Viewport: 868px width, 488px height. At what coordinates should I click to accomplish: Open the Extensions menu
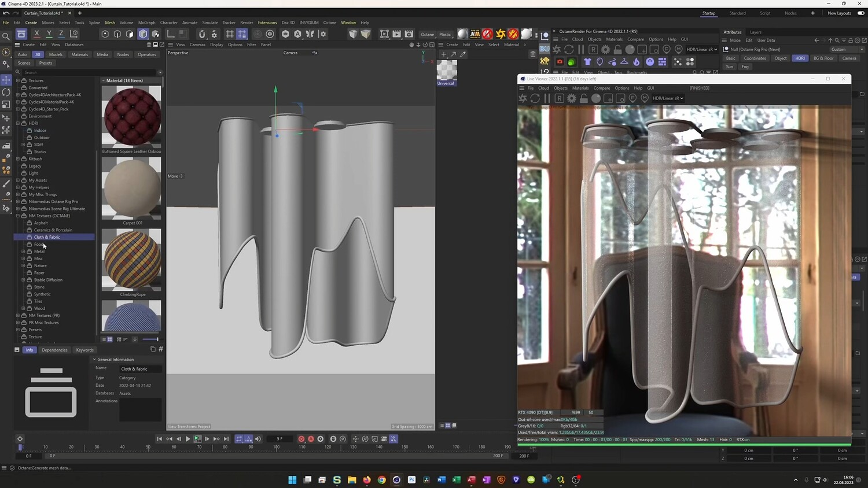coord(267,23)
